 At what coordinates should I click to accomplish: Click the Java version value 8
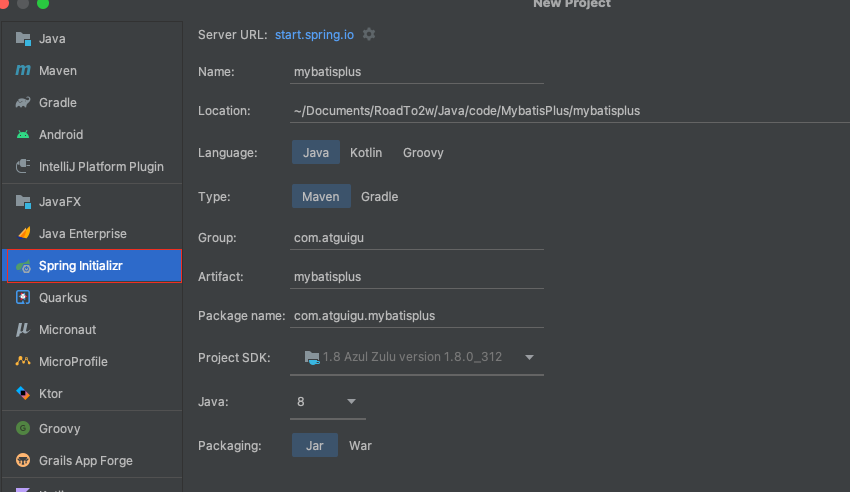point(301,402)
